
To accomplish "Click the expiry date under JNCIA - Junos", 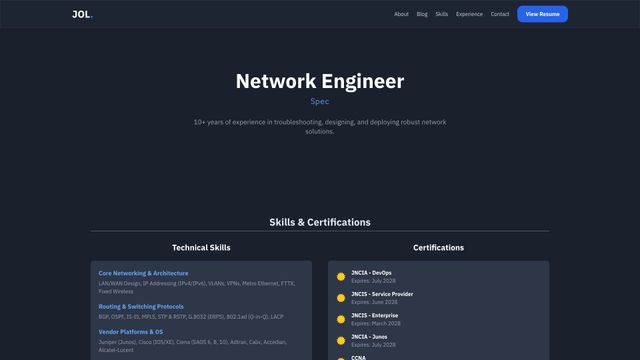I will pyautogui.click(x=373, y=345).
